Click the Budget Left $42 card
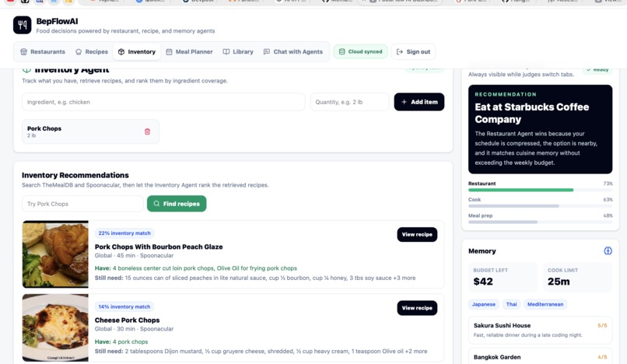This screenshot has height=364, width=627. point(503,277)
